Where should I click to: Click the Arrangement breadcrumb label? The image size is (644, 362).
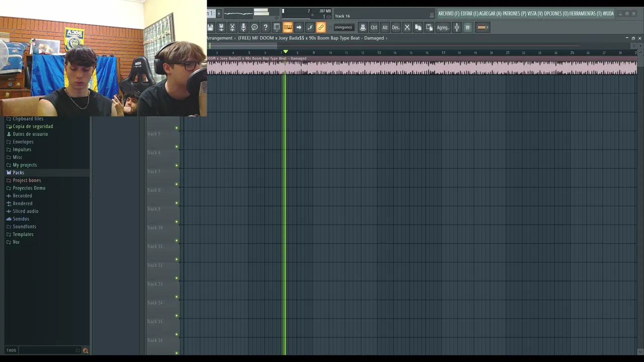click(219, 38)
